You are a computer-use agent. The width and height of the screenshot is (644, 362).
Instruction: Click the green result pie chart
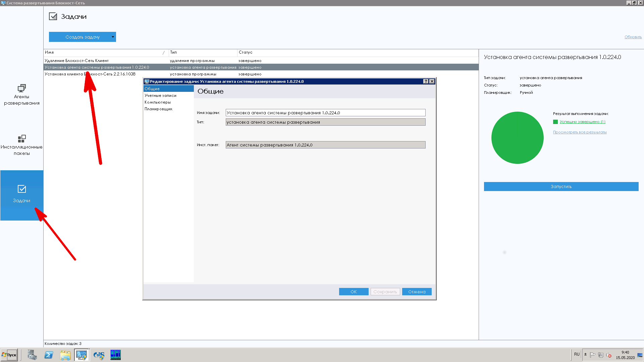[x=517, y=138]
